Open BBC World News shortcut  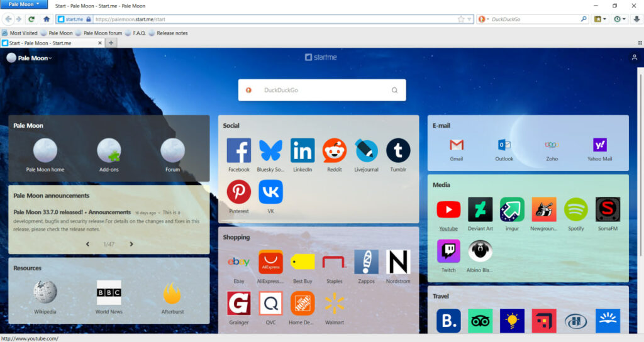point(109,292)
